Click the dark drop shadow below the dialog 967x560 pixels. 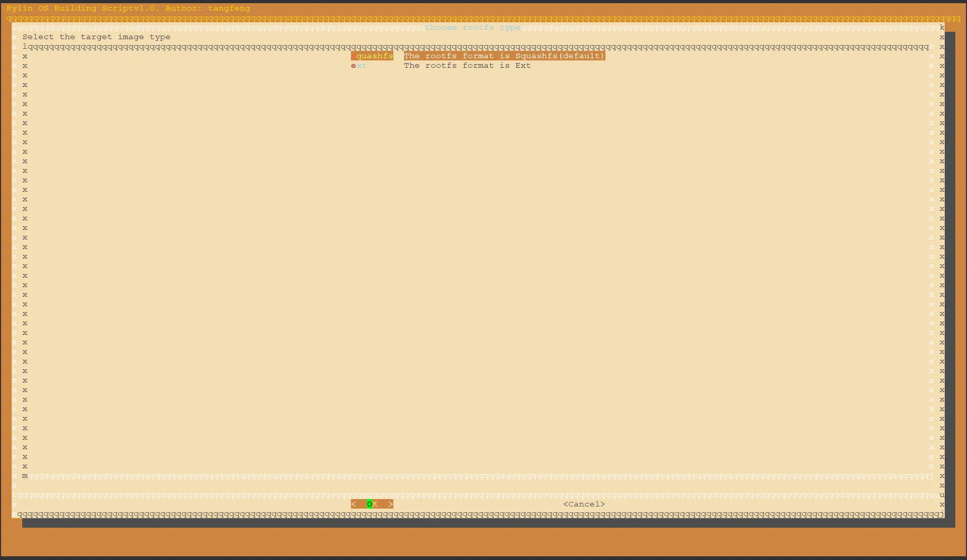tap(477, 523)
